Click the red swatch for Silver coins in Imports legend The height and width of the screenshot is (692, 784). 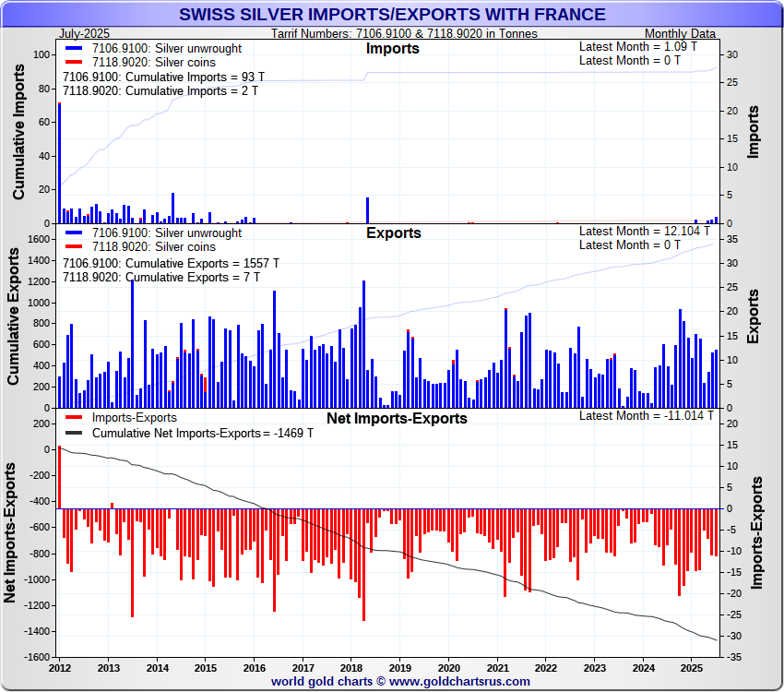pyautogui.click(x=74, y=63)
